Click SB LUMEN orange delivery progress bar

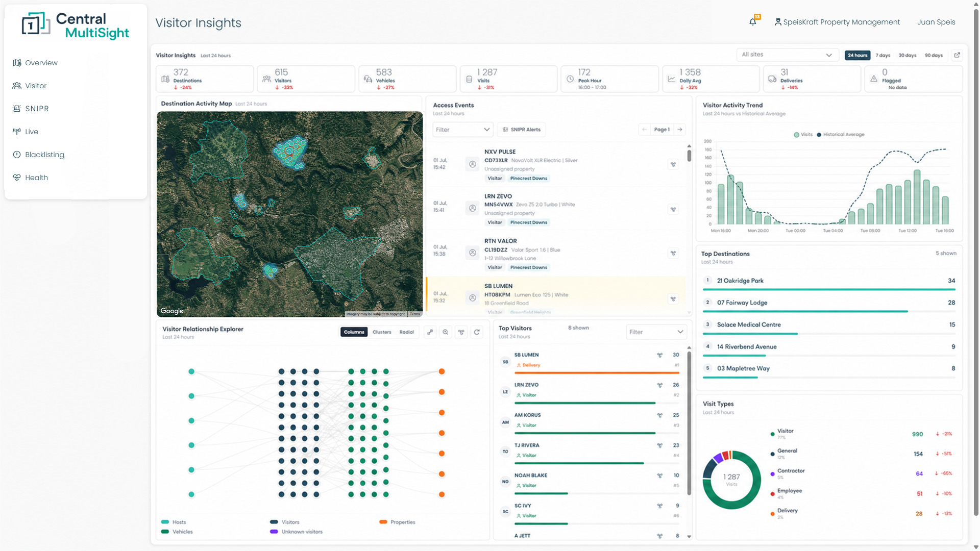tap(597, 373)
